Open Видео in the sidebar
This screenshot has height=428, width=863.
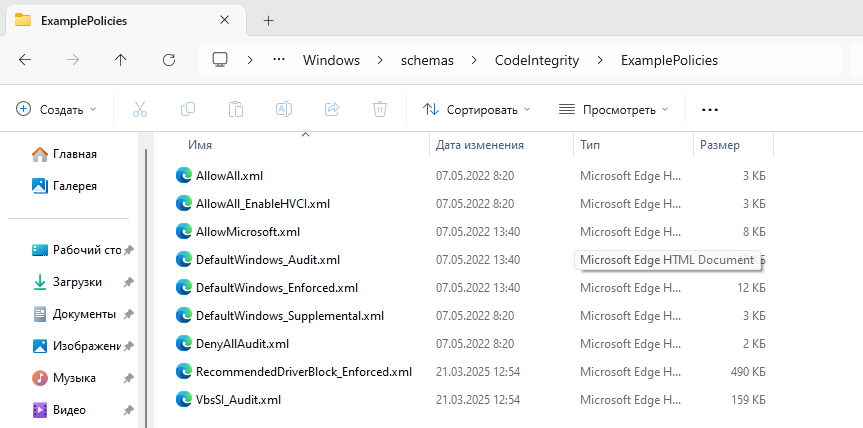tap(69, 410)
